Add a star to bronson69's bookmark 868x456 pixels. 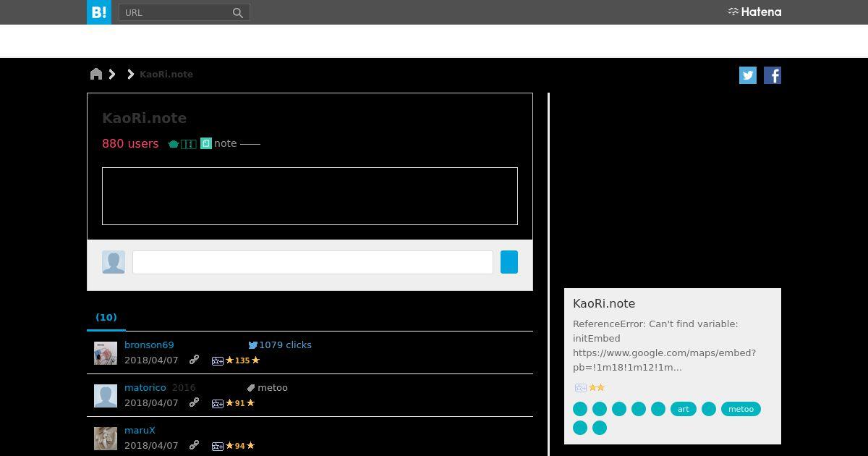(217, 360)
